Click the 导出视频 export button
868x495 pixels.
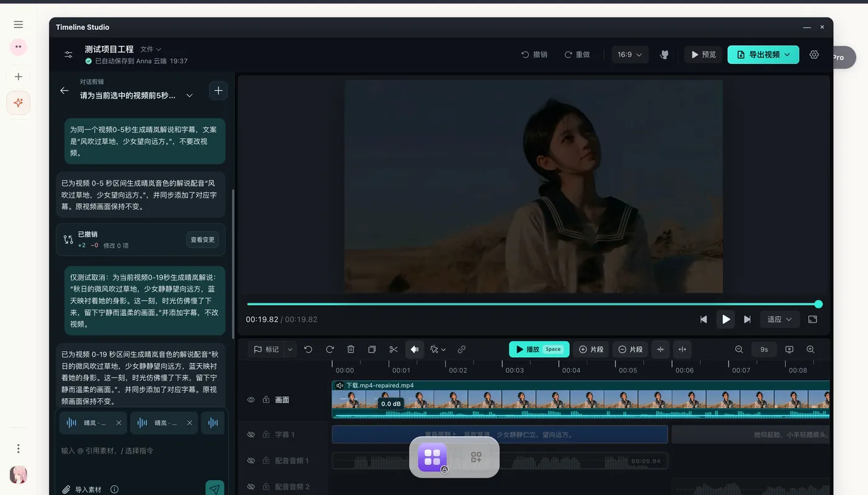coord(763,55)
